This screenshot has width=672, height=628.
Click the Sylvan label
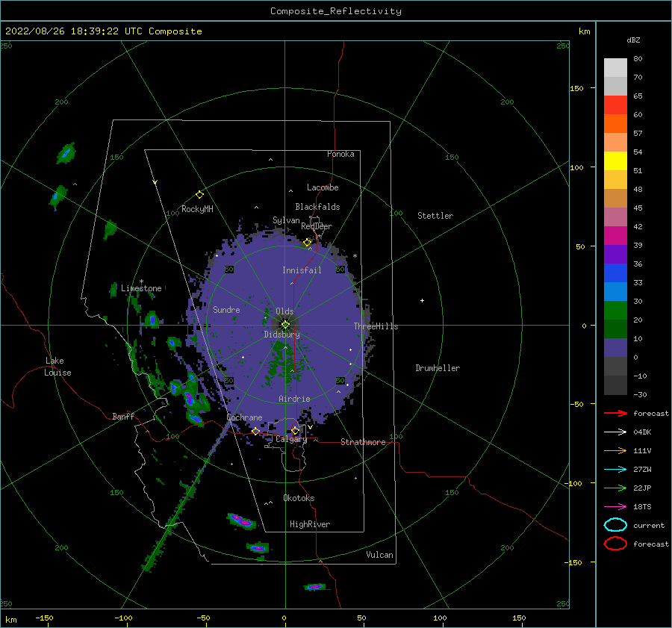[x=286, y=220]
